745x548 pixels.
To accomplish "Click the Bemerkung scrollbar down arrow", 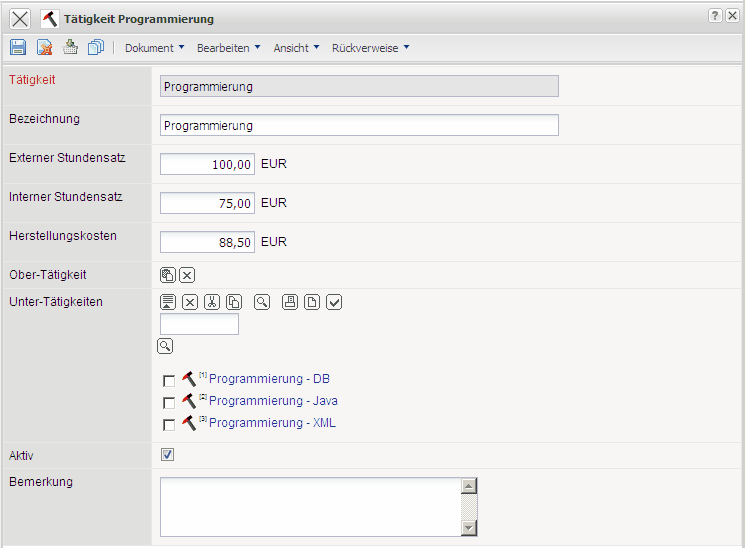I will pos(469,527).
